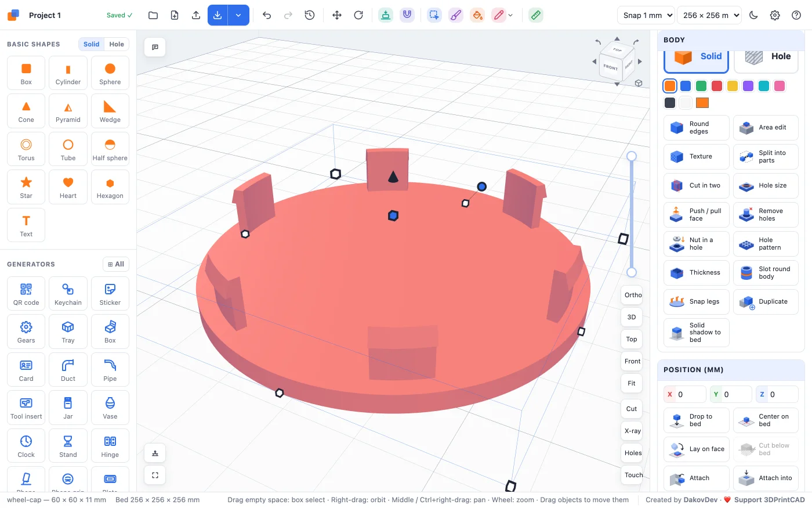Select the Hinge generator
Screen dimensions: 812x508
click(x=110, y=446)
